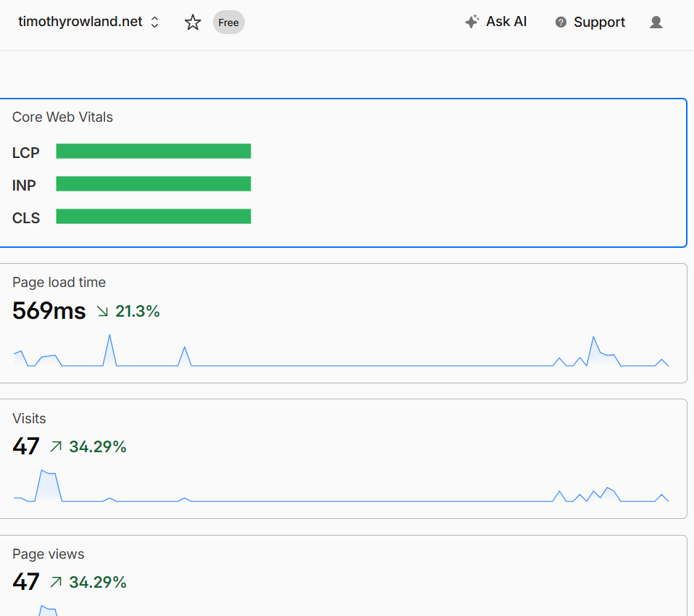This screenshot has height=616, width=694.
Task: Select the CLS metric label
Action: click(x=26, y=218)
